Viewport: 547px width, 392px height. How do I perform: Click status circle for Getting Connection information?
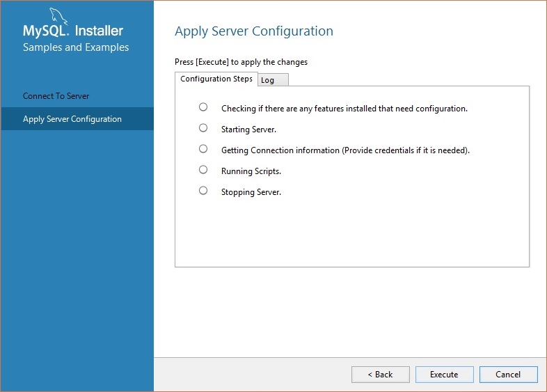coord(203,149)
